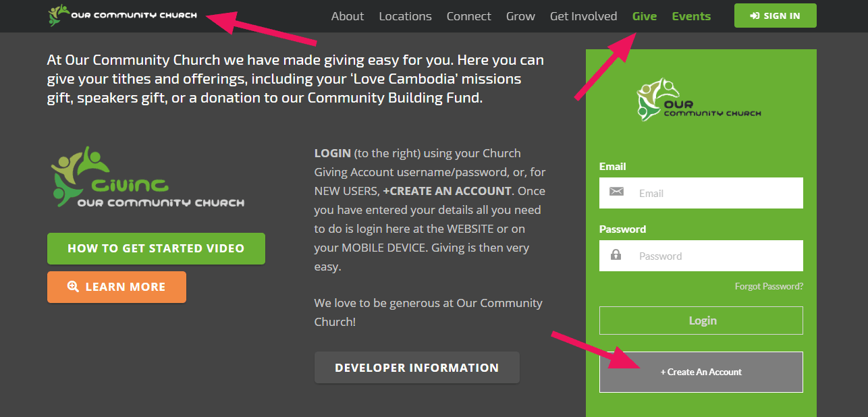Screen dimensions: 868x417
Task: Click the padlock icon in Password field
Action: point(616,255)
